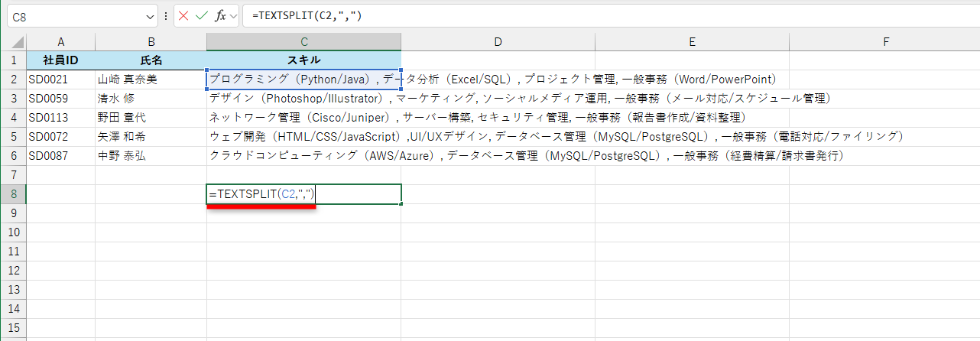The width and height of the screenshot is (980, 341).
Task: Select row 1 header
Action: (x=13, y=60)
